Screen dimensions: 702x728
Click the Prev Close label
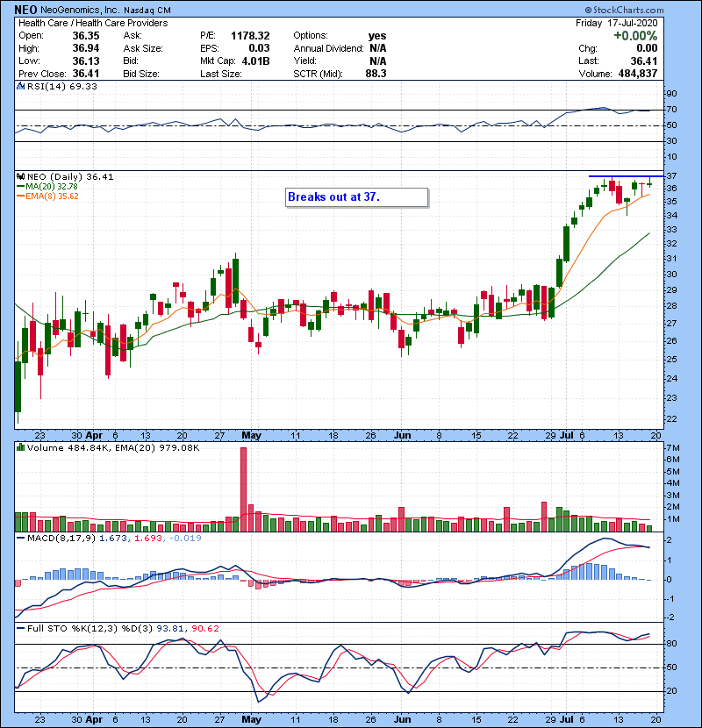point(42,74)
